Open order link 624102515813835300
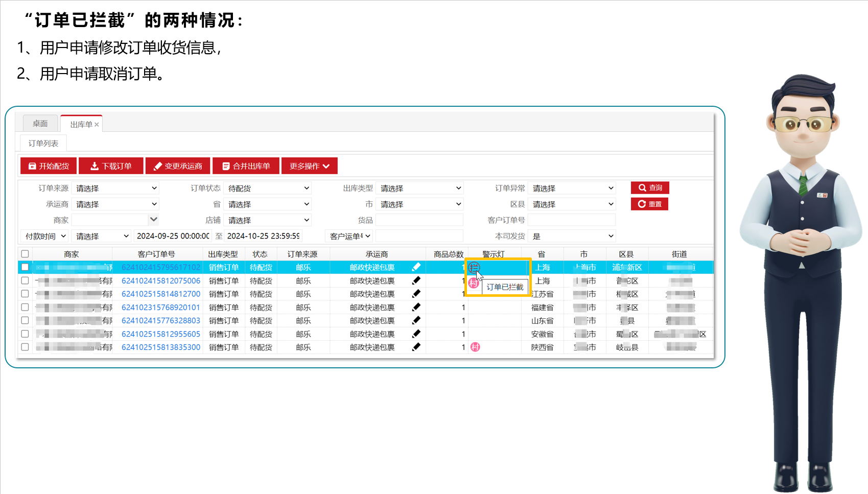This screenshot has width=868, height=494. click(x=161, y=347)
